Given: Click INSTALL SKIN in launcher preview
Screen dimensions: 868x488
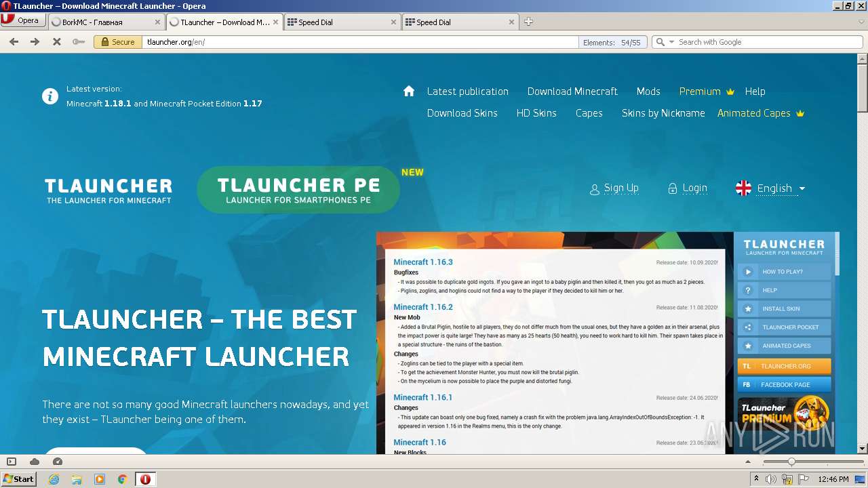Looking at the screenshot, I should click(x=784, y=308).
